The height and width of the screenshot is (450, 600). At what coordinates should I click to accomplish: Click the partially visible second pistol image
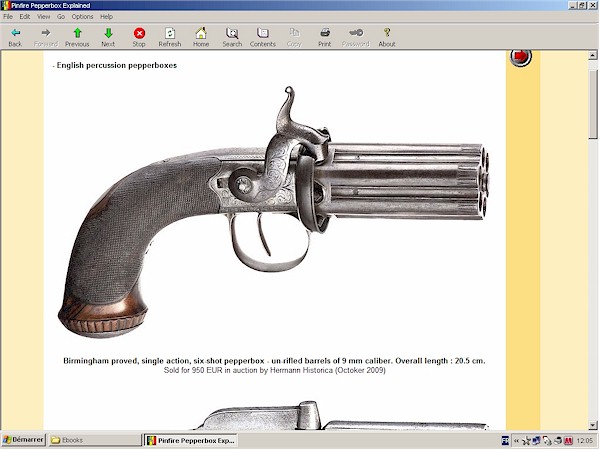point(341,415)
